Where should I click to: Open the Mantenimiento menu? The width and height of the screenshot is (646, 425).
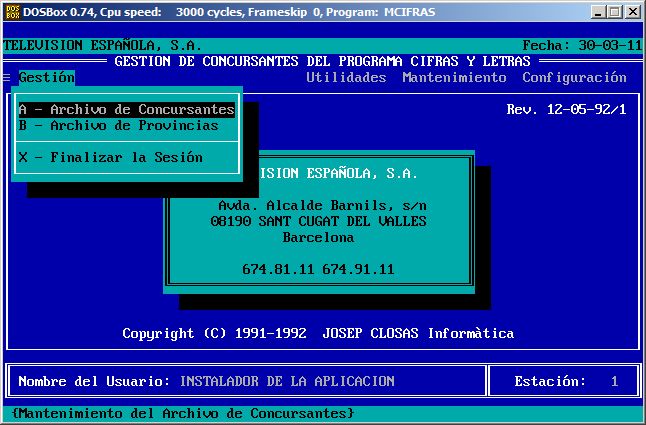pos(454,78)
